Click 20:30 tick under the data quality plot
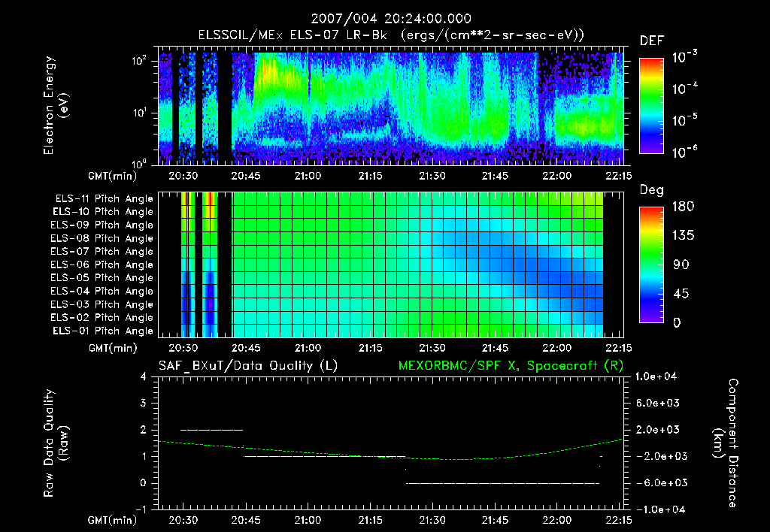The height and width of the screenshot is (532, 770). point(183,520)
